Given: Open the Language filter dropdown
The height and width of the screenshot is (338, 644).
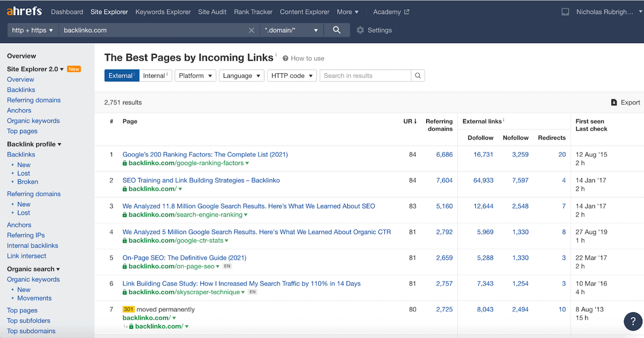Looking at the screenshot, I should click(241, 76).
